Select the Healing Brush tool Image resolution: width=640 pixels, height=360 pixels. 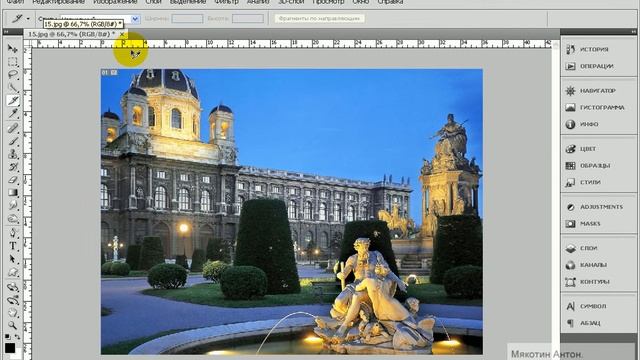click(x=12, y=128)
